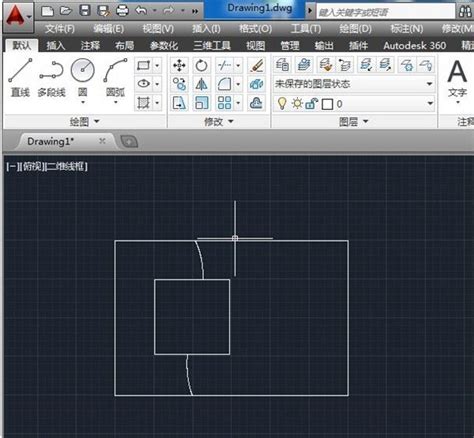The image size is (474, 438).
Task: Open the 绘图(D) menu
Action: point(355,29)
